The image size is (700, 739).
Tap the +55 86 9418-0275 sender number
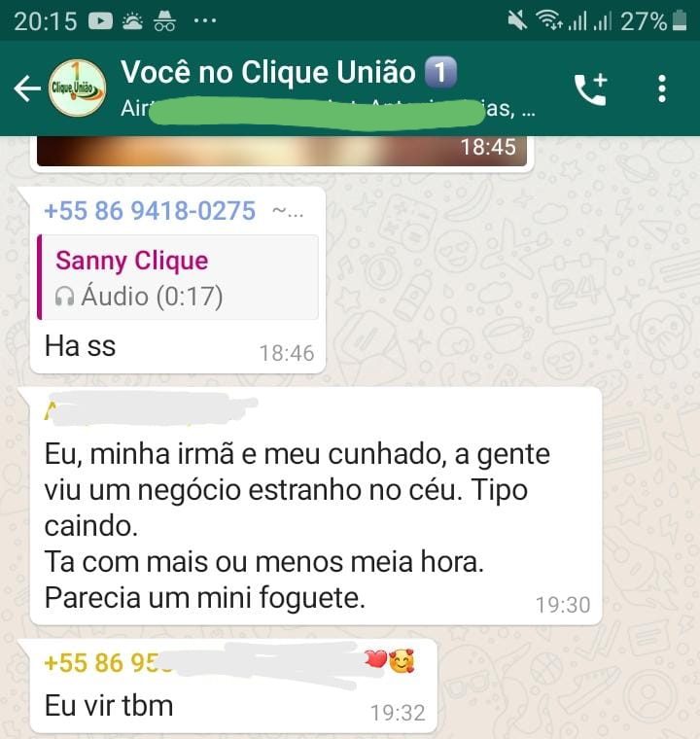pos(150,210)
